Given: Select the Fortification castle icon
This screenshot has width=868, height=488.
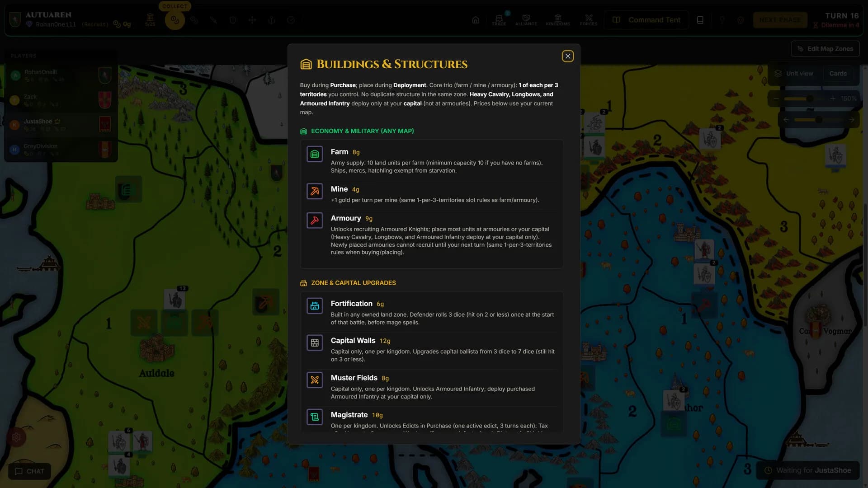Looking at the screenshot, I should 315,306.
